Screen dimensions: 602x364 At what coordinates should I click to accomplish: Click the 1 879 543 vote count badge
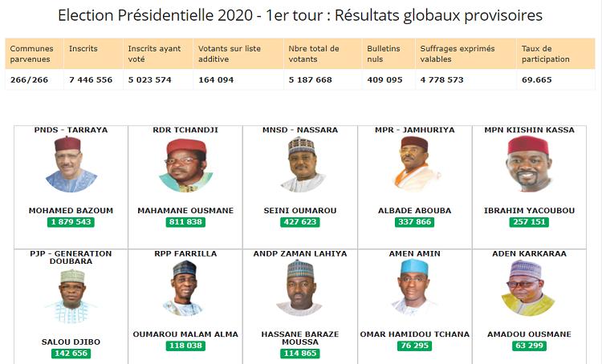click(x=71, y=222)
